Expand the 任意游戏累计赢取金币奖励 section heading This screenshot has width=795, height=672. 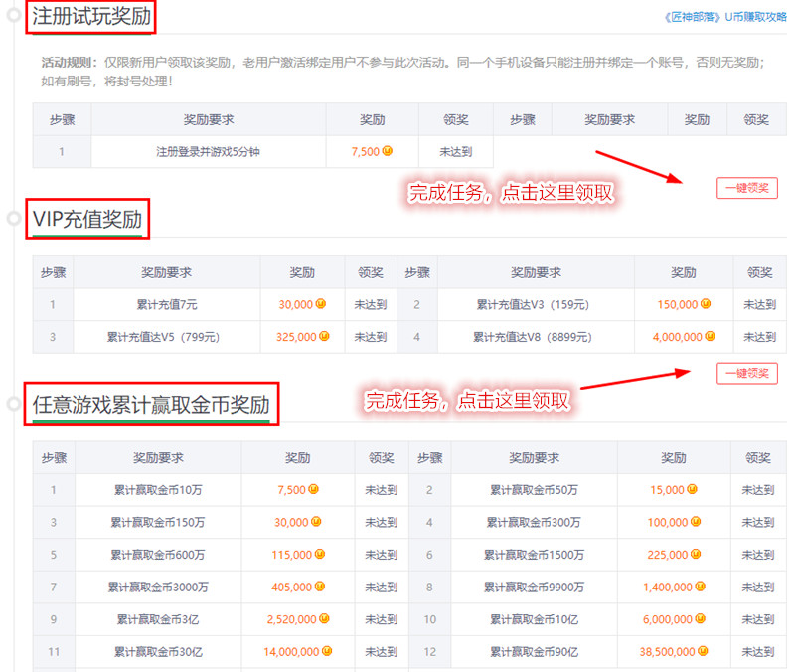pos(151,403)
